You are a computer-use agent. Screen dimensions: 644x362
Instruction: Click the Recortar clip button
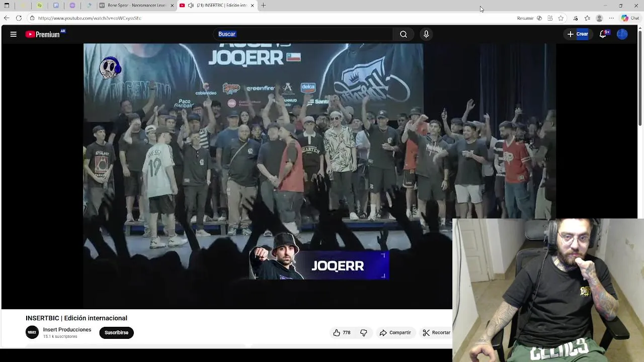point(437,332)
